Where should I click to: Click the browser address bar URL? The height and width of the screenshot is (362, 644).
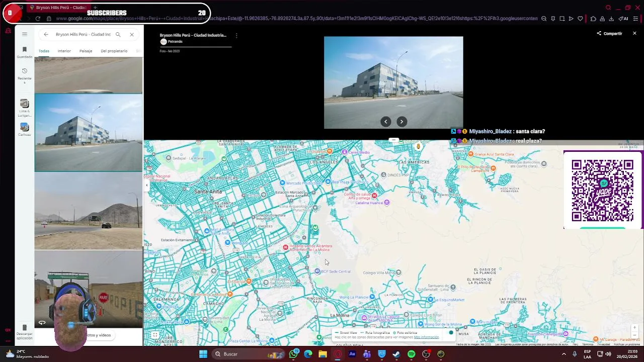click(x=297, y=19)
